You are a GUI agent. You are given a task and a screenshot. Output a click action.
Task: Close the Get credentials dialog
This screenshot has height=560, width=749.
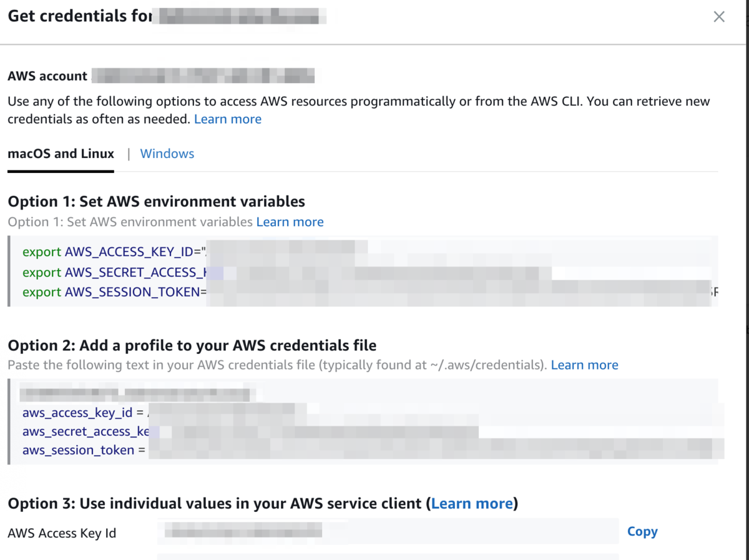pyautogui.click(x=719, y=17)
